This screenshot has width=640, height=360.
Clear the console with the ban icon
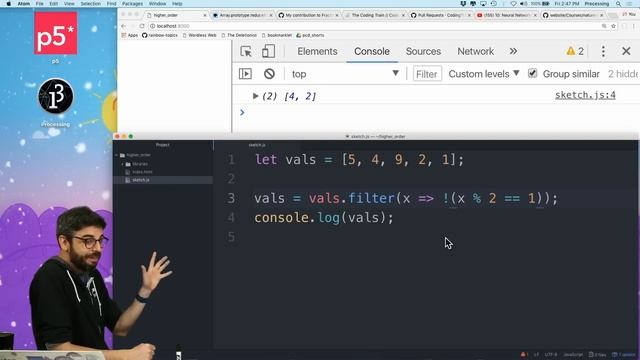(x=269, y=74)
